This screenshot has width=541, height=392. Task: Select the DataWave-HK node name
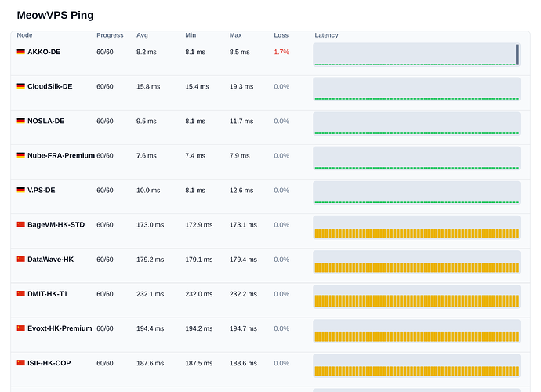51,260
